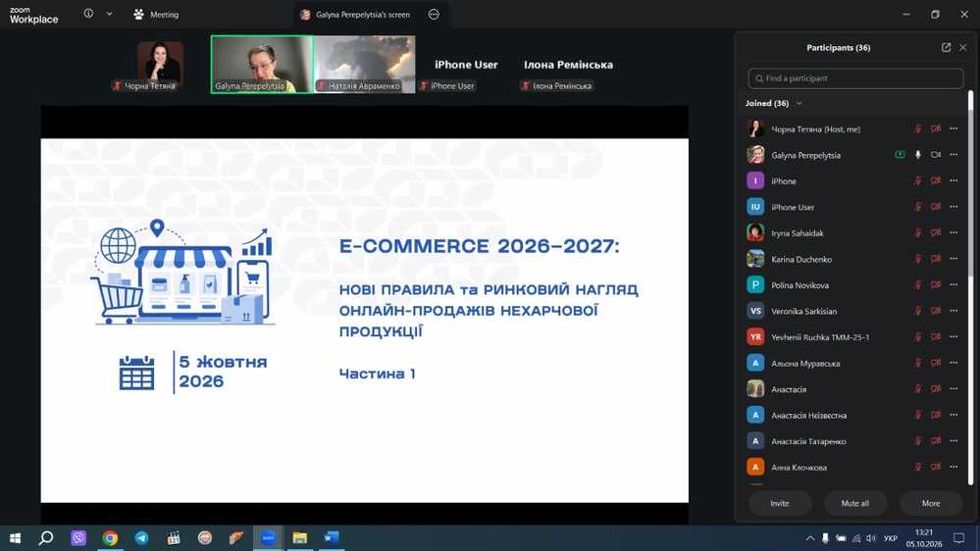Open Viber from the taskbar
The height and width of the screenshot is (551, 980).
point(78,538)
